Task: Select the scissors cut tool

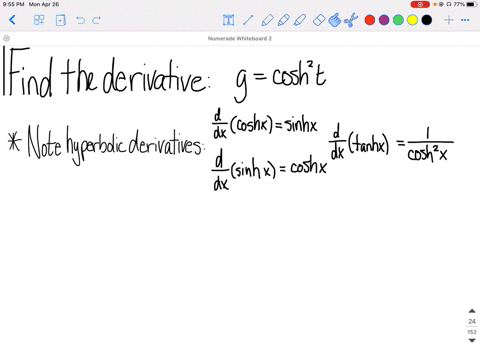Action: coord(351,20)
